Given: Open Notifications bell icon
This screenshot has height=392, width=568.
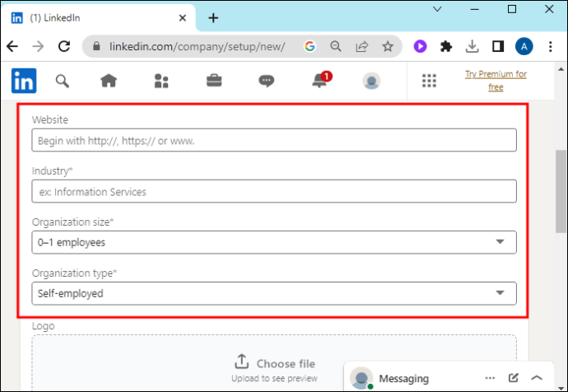Looking at the screenshot, I should click(x=319, y=81).
